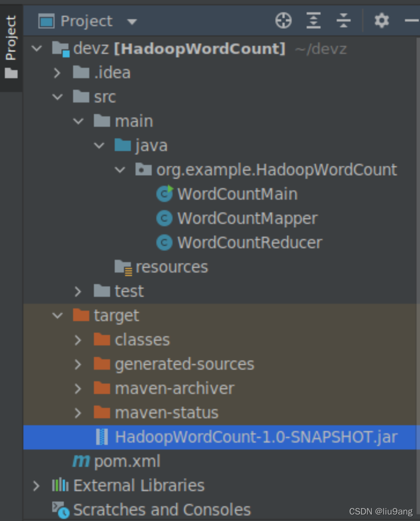The width and height of the screenshot is (420, 521).
Task: Click the jar archive file icon
Action: [x=102, y=437]
